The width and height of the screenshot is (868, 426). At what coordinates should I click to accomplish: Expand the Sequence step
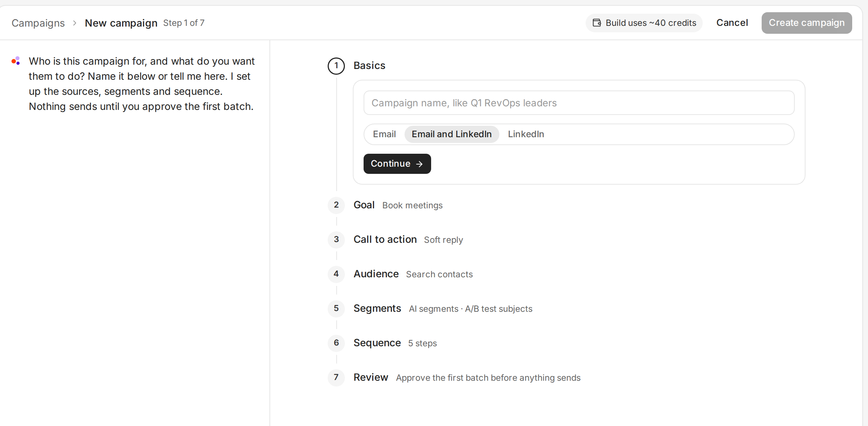pos(377,343)
